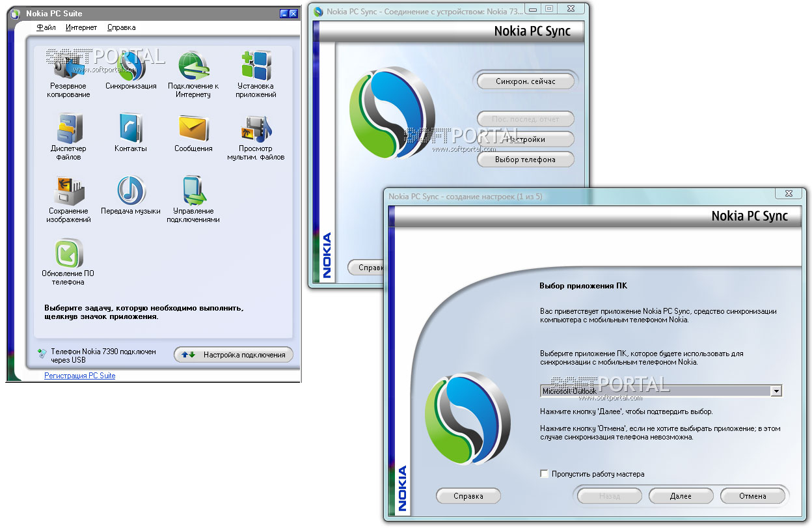Maximize the Nokia PC Sync connection window
This screenshot has height=528, width=812.
click(x=549, y=8)
